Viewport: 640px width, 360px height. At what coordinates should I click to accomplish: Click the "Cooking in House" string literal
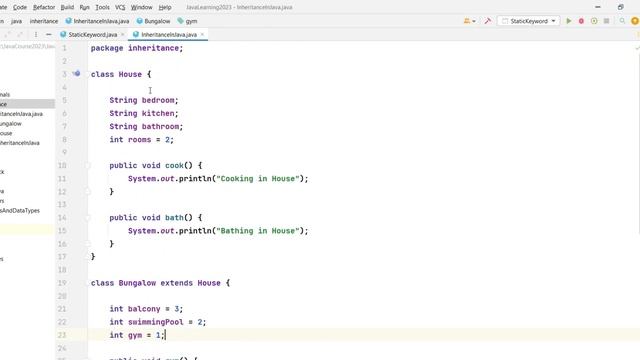258,179
